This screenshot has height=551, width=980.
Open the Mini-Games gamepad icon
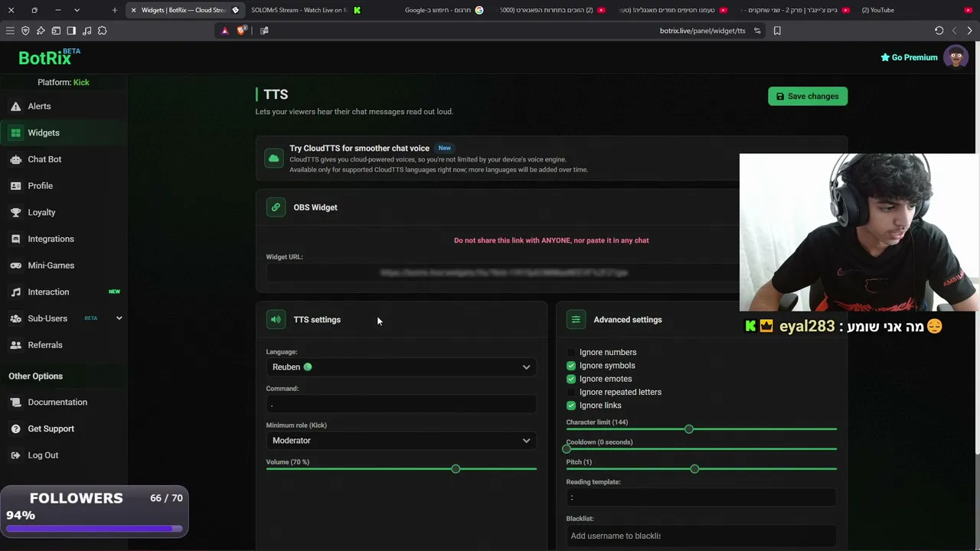click(15, 266)
